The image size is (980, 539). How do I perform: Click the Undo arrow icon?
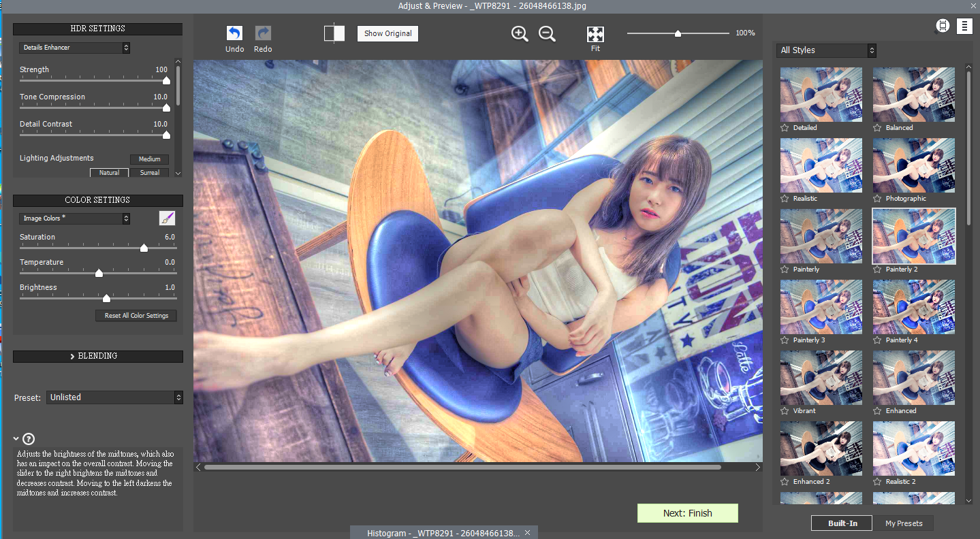coord(234,33)
